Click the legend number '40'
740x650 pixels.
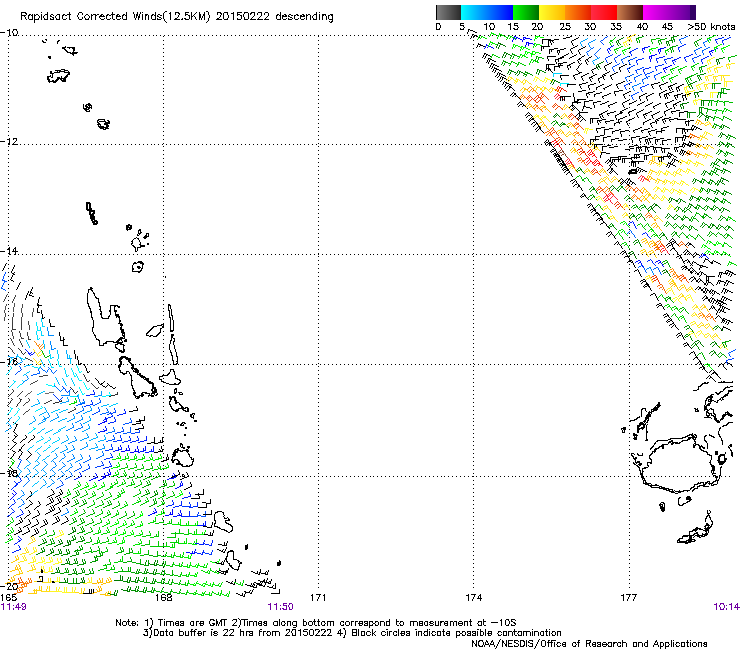tap(643, 27)
